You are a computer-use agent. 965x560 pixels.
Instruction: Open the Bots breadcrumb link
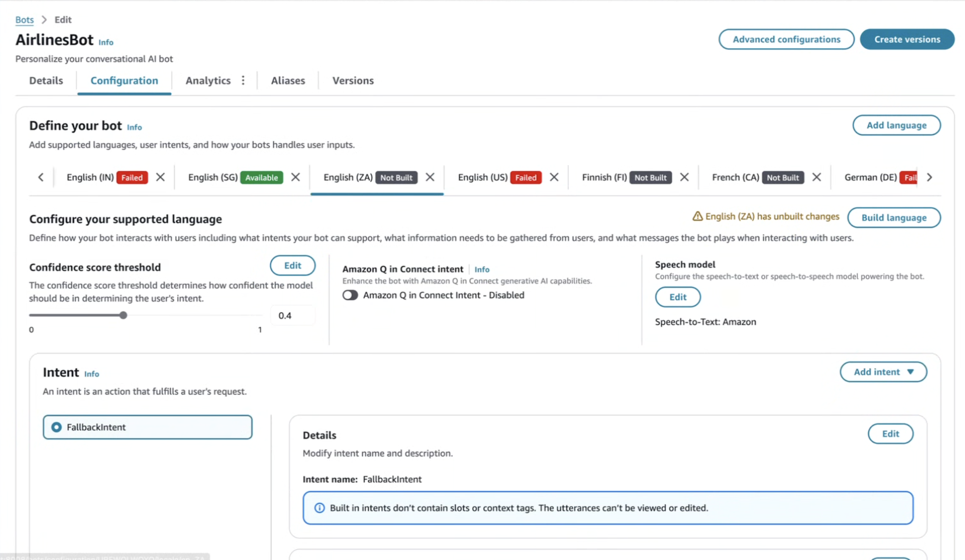pyautogui.click(x=24, y=19)
